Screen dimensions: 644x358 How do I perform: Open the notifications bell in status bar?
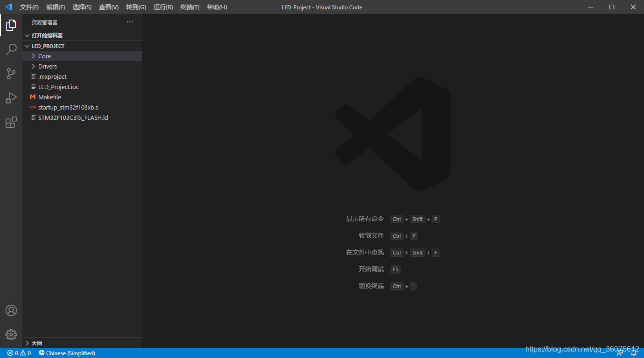[634, 353]
